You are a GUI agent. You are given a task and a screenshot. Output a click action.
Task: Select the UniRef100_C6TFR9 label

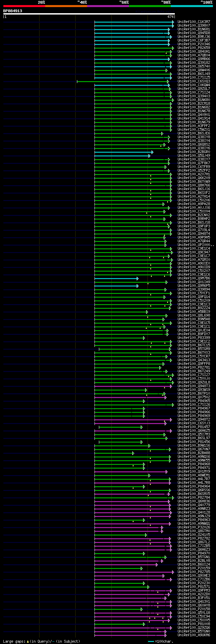[194, 167]
